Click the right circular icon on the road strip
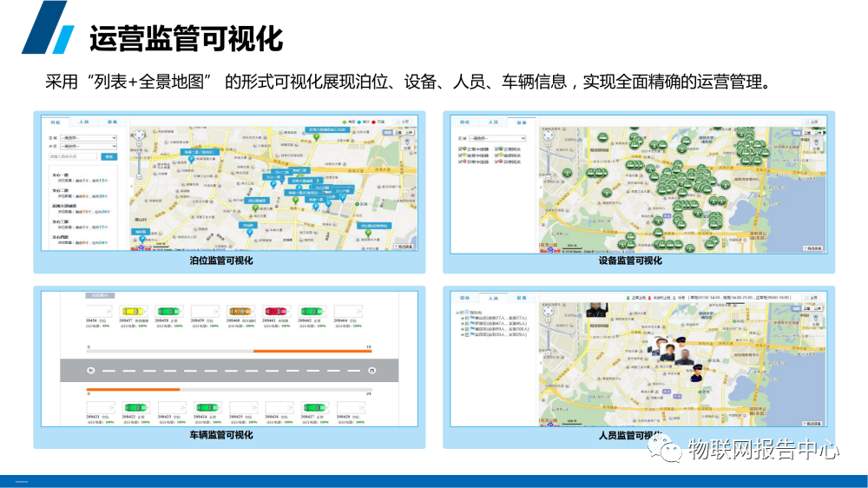 [372, 371]
